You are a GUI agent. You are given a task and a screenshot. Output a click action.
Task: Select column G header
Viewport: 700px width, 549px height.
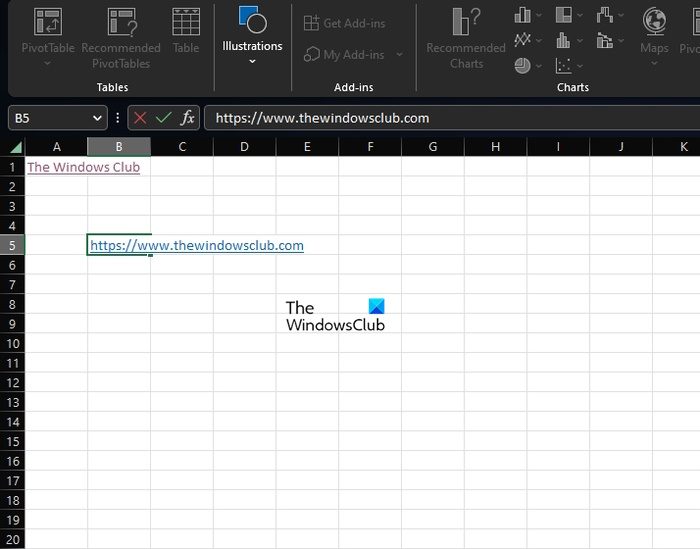[x=433, y=147]
